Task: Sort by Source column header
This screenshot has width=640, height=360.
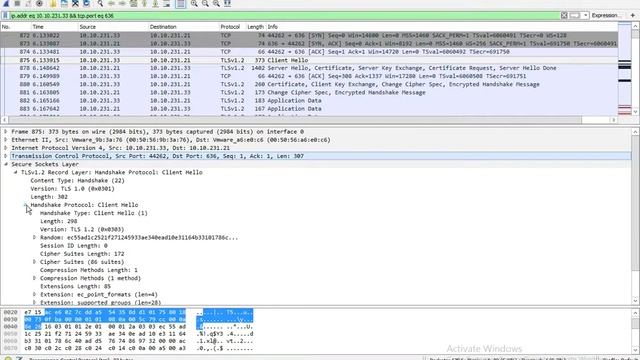Action: pos(113,27)
